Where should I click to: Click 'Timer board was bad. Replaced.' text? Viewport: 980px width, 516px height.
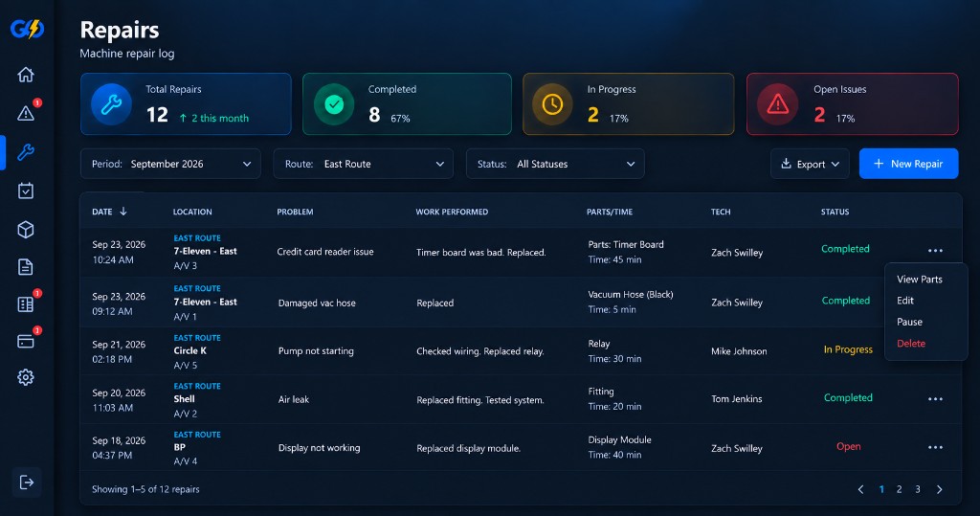(x=481, y=252)
